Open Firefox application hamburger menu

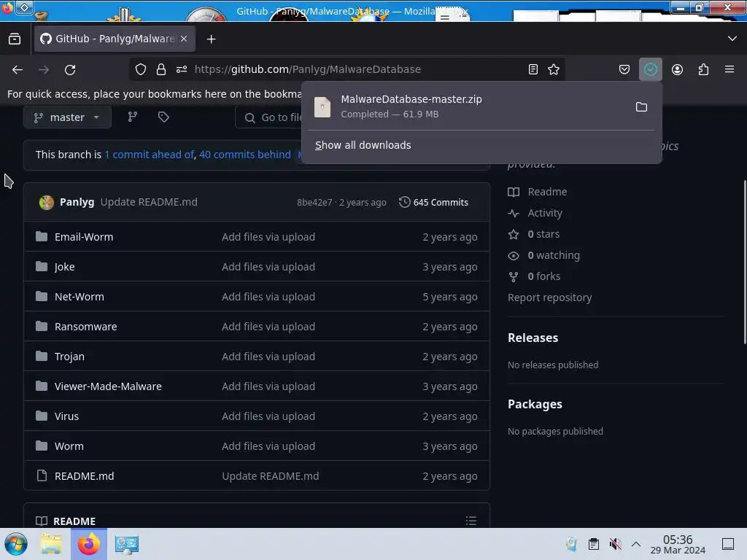729,69
